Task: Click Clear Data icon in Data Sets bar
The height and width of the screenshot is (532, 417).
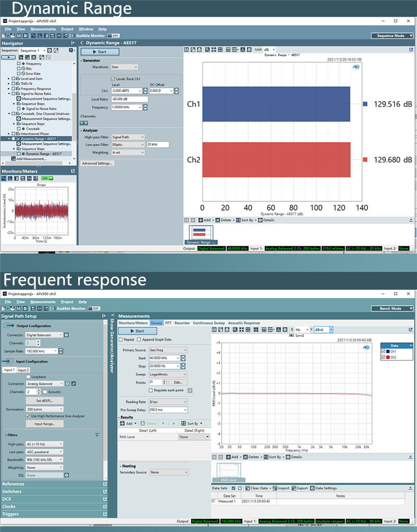Action: [248, 488]
